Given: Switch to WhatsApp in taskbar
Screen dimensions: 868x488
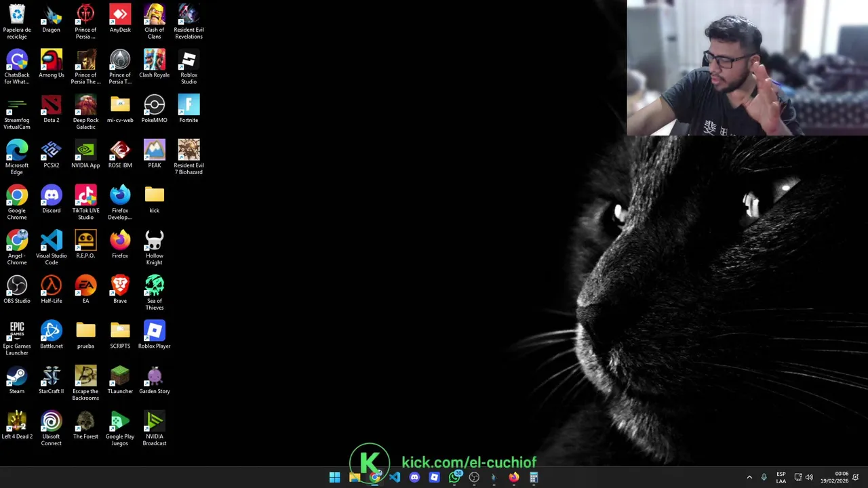Looking at the screenshot, I should point(454,477).
